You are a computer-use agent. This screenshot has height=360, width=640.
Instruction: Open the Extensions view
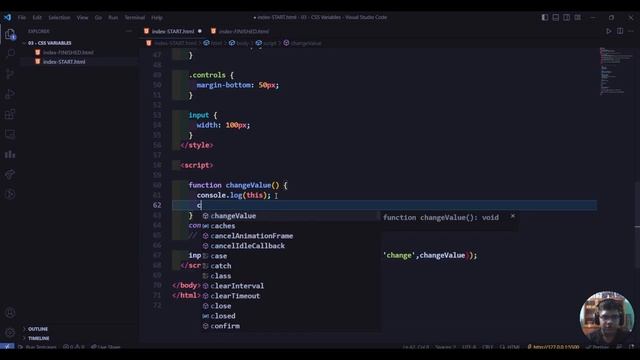[10, 114]
